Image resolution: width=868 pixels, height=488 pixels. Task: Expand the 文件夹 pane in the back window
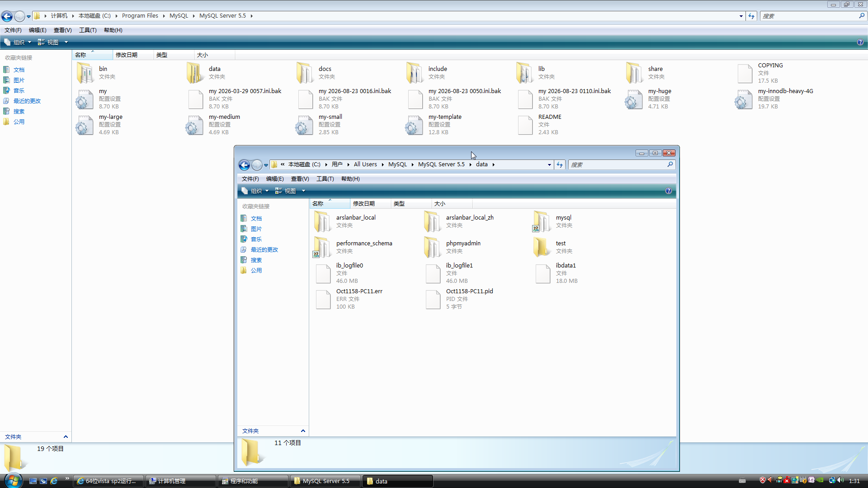[66, 437]
